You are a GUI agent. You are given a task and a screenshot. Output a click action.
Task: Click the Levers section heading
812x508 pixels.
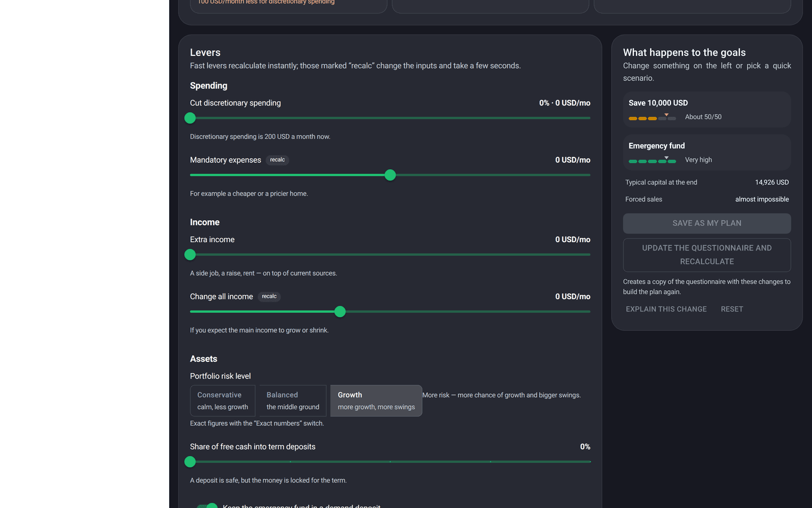205,52
